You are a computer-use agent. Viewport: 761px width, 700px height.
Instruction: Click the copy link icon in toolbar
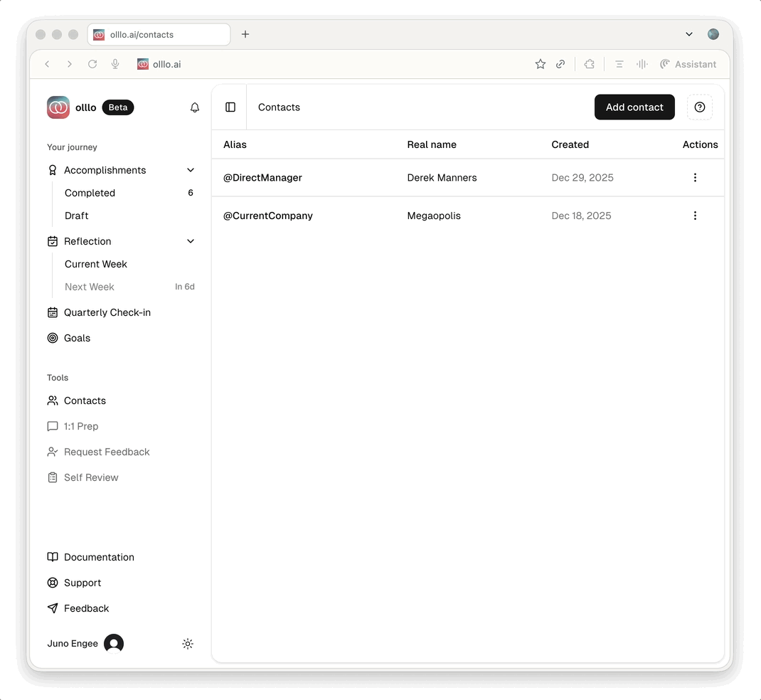pos(560,64)
